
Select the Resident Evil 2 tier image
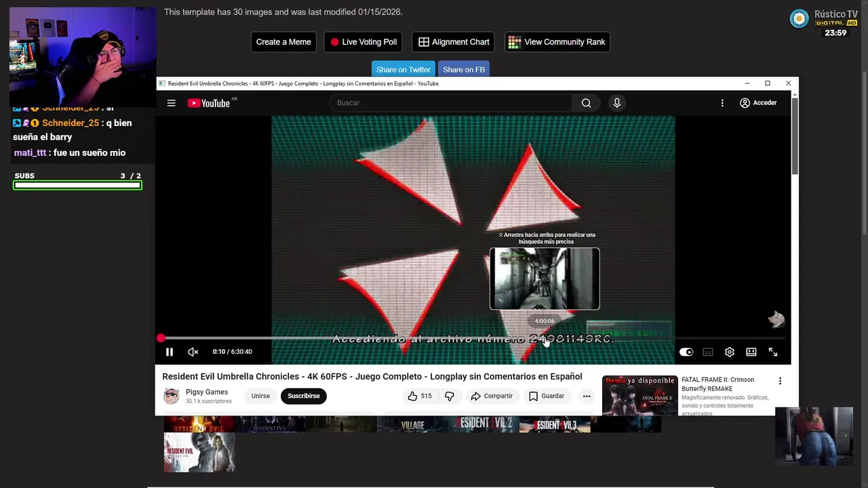click(x=484, y=424)
